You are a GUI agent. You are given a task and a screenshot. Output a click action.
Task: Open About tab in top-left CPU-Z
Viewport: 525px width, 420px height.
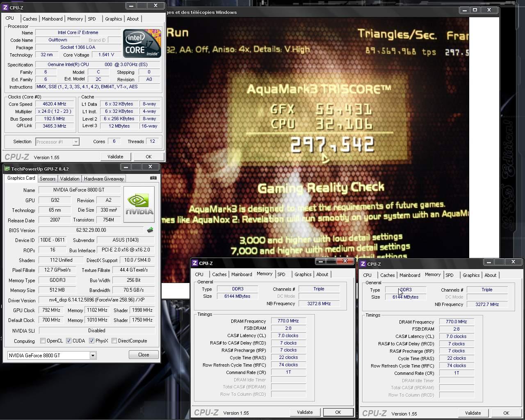[132, 19]
